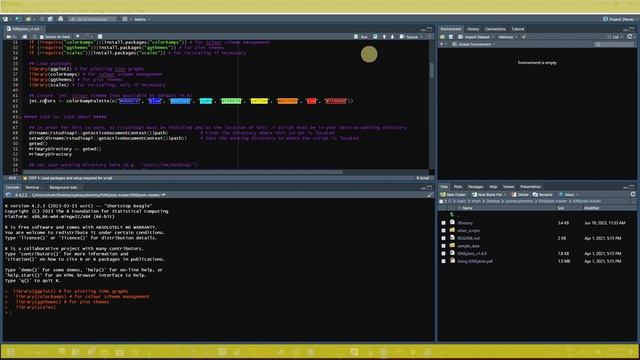This screenshot has width=640, height=360.
Task: Click the parent directory up arrow in Files list
Action: (x=452, y=215)
